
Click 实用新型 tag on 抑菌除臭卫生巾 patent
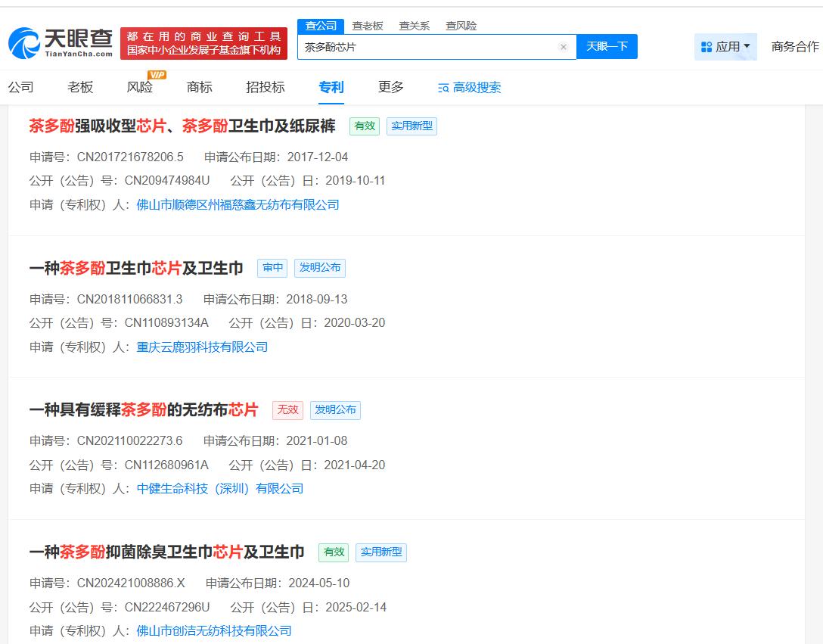tap(381, 552)
